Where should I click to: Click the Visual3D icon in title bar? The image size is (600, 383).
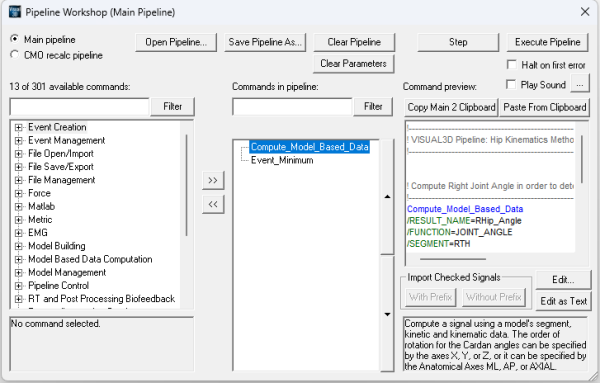15,12
